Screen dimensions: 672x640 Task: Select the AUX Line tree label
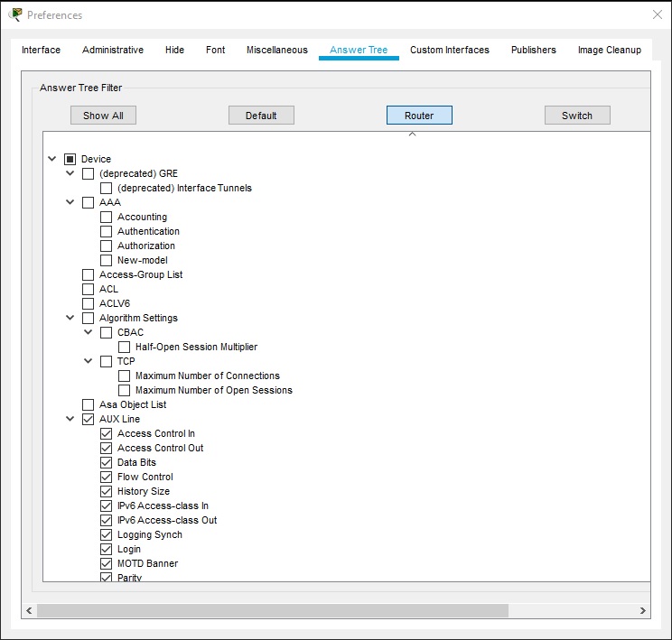119,419
